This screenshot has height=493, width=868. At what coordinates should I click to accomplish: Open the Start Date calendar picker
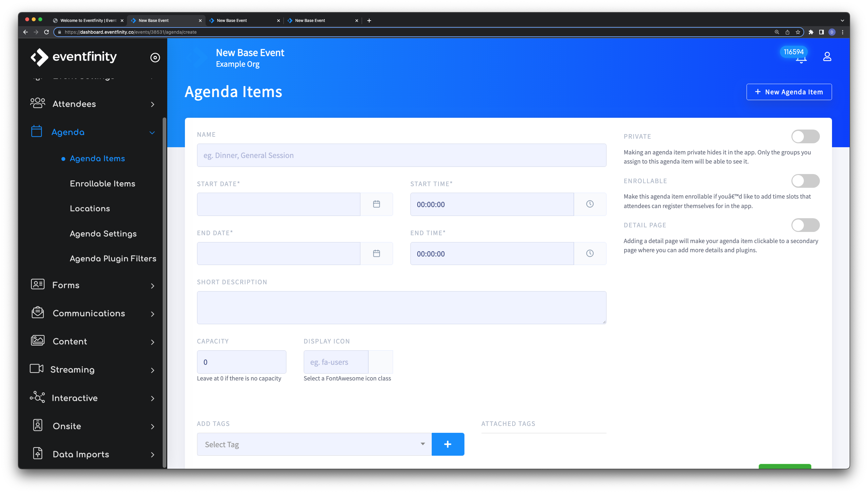click(x=377, y=204)
